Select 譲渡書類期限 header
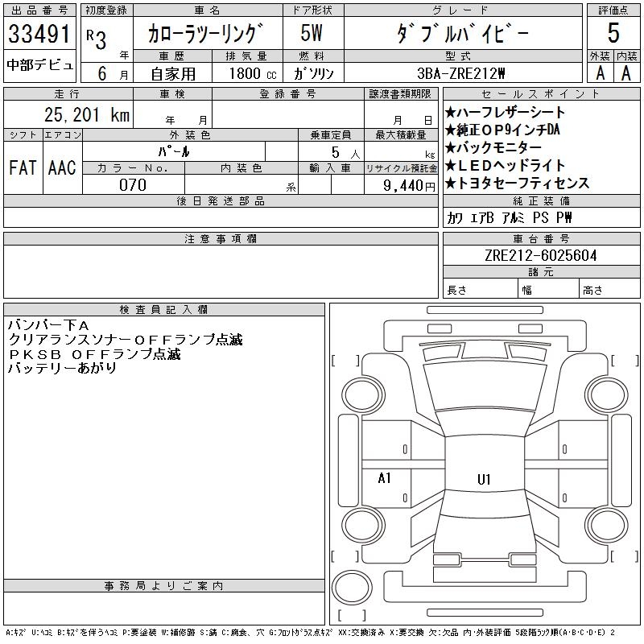Screen dimensions: 644x644 point(400,94)
